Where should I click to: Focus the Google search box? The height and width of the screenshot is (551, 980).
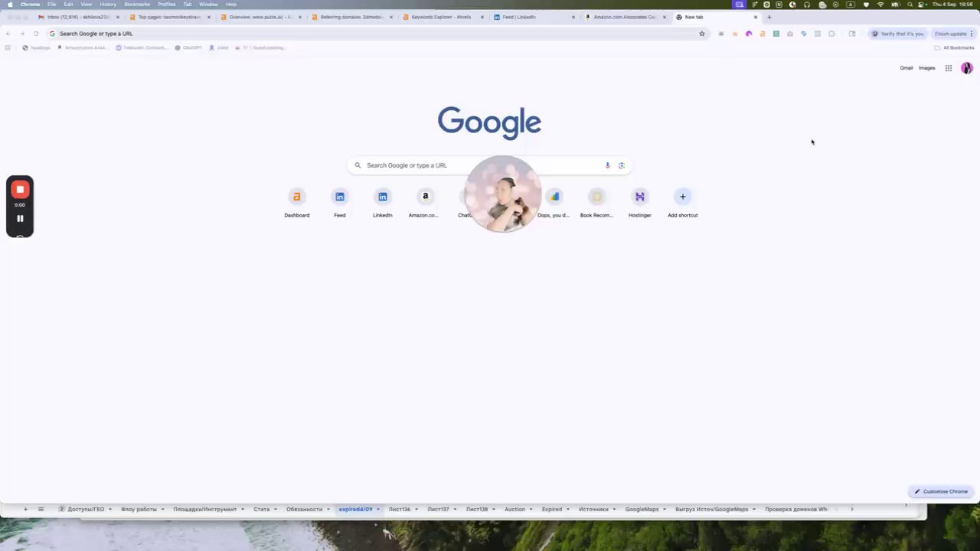click(x=489, y=165)
